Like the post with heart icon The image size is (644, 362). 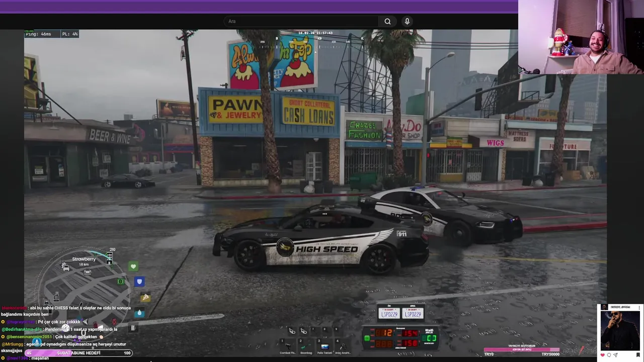tap(602, 355)
